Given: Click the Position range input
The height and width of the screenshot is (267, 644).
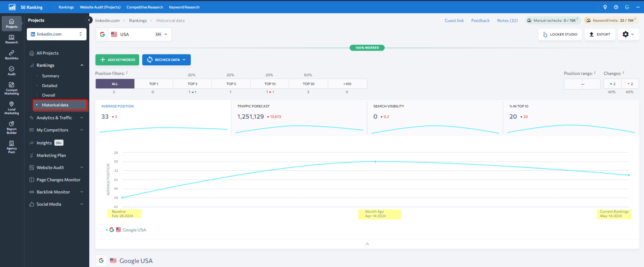Looking at the screenshot, I should (582, 84).
